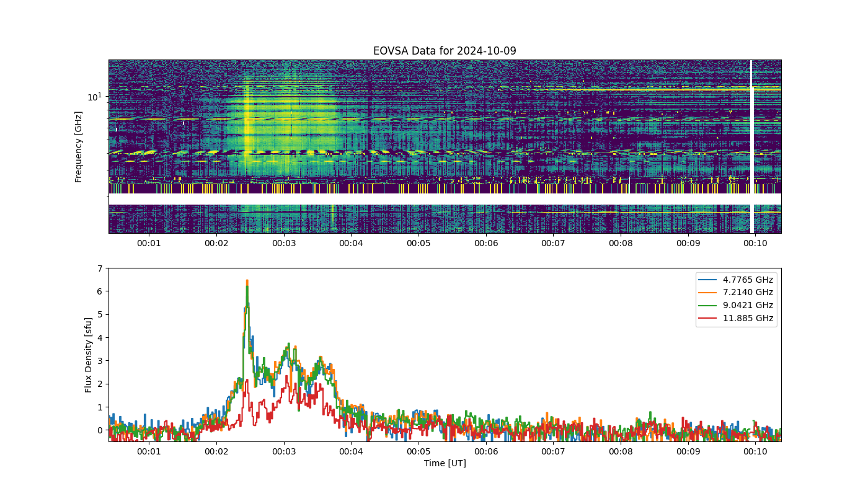This screenshot has width=868, height=496.
Task: Click '00:03' under the spectrogram
Action: pyautogui.click(x=284, y=243)
